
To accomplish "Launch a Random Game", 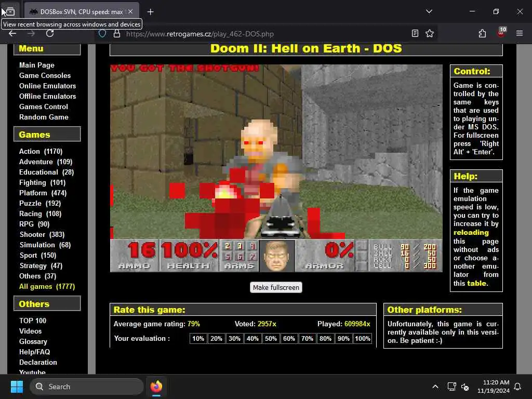I will (44, 117).
